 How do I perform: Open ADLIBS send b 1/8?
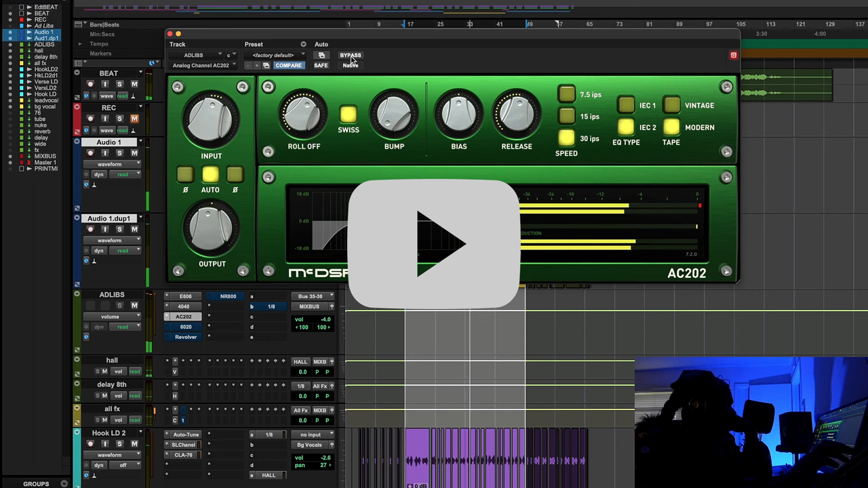coord(271,306)
